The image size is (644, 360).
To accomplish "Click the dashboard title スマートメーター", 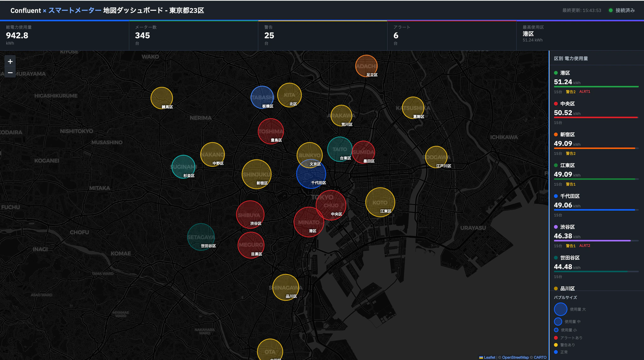I will (75, 10).
